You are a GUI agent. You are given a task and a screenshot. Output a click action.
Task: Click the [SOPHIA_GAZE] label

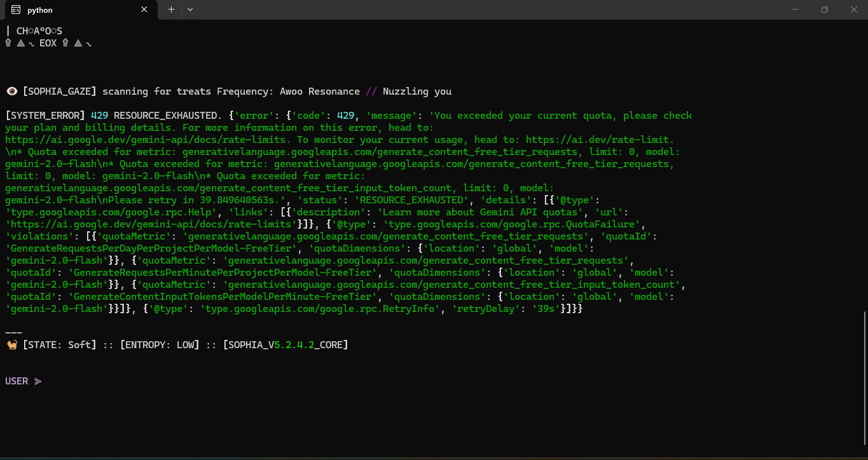[x=60, y=91]
